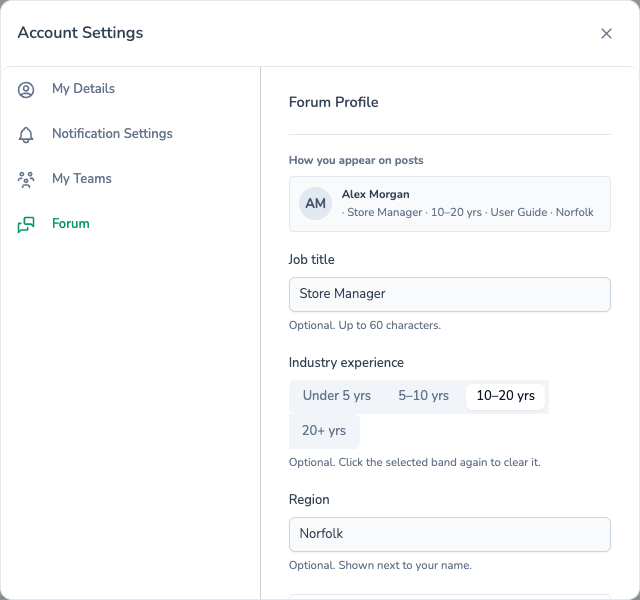Click the Alex Morgan name in preview
The height and width of the screenshot is (600, 640).
point(376,194)
